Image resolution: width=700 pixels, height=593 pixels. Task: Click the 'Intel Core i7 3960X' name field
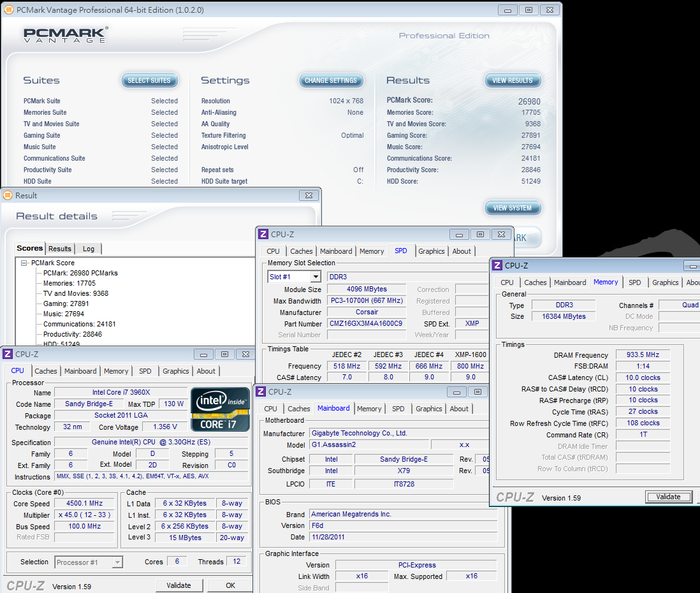(121, 392)
